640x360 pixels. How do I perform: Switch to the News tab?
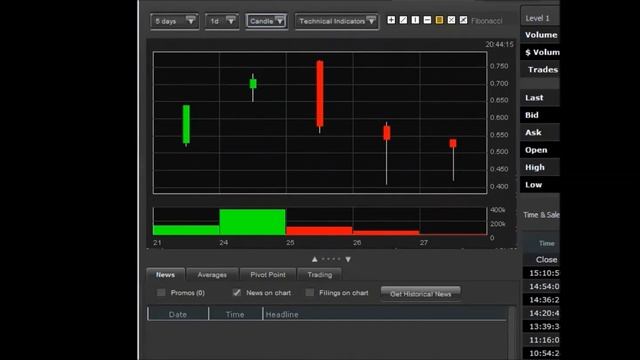165,275
